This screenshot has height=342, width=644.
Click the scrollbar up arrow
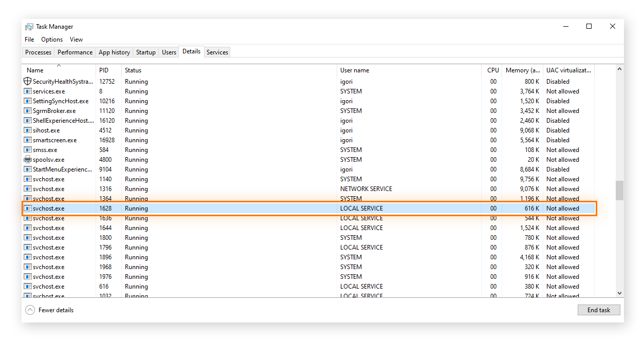pos(619,69)
